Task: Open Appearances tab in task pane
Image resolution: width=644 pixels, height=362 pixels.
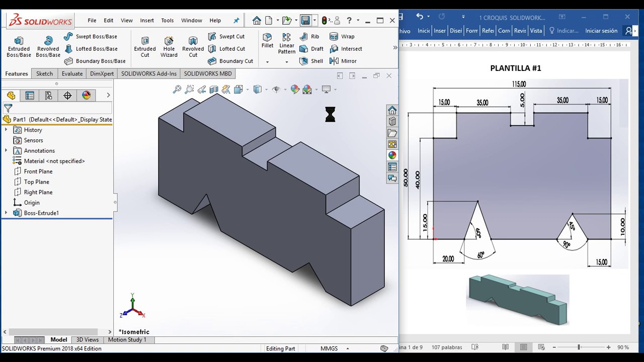Action: (x=392, y=155)
